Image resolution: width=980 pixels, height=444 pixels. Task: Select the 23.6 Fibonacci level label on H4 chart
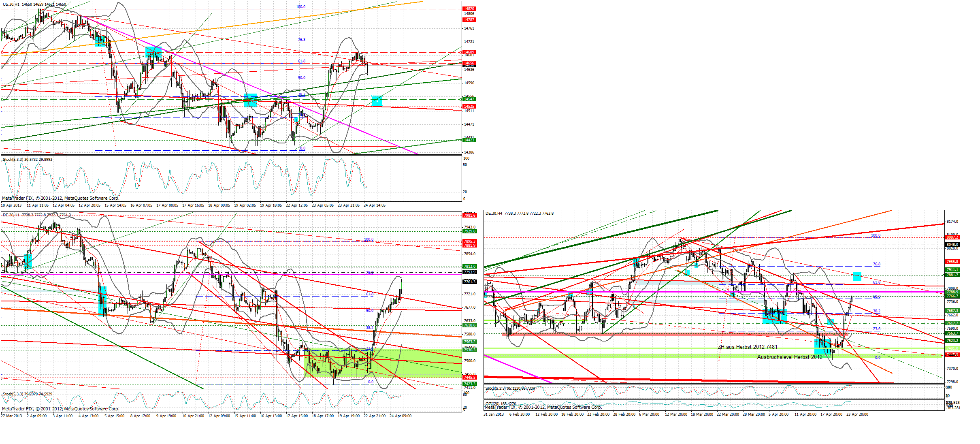(876, 329)
